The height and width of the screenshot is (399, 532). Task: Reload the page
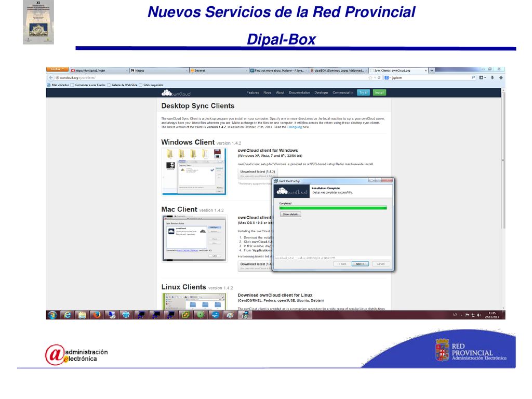click(x=379, y=78)
